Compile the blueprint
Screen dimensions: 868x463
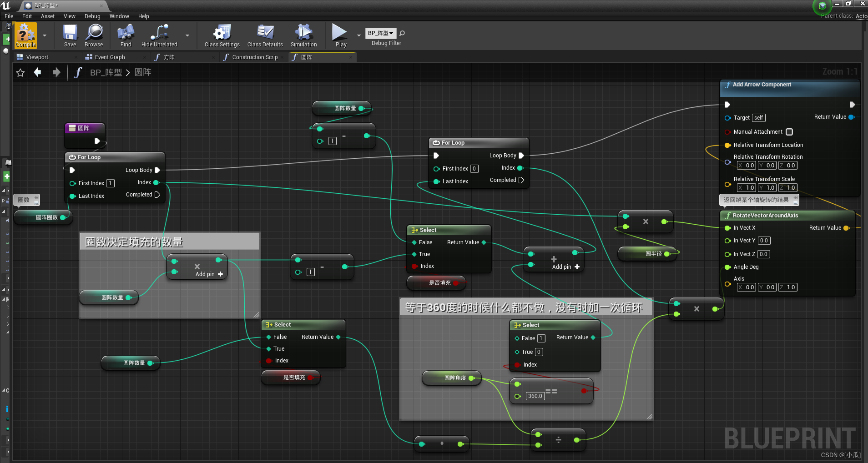pos(25,35)
